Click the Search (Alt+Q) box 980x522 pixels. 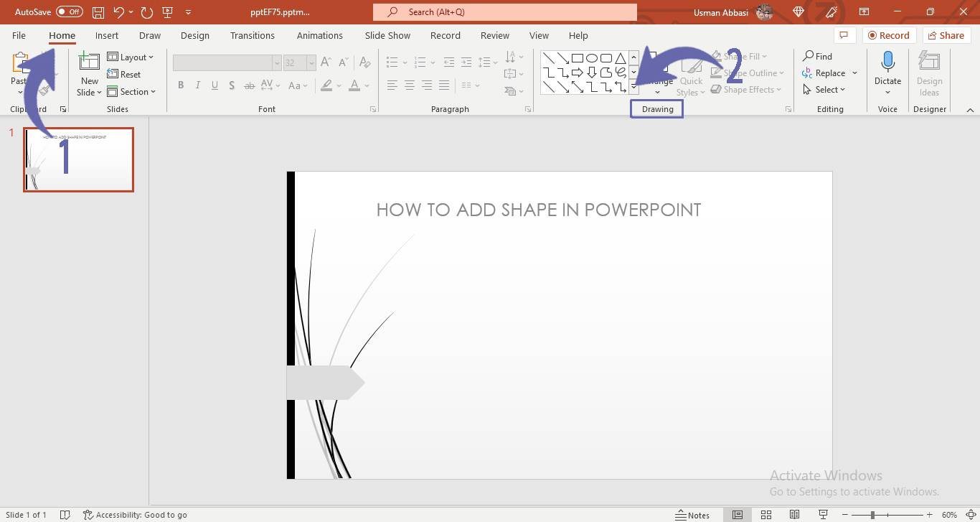tap(505, 12)
